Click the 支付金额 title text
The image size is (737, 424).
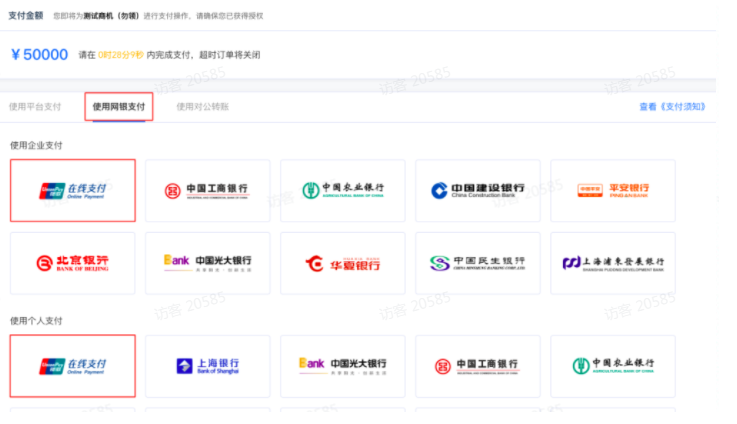pyautogui.click(x=26, y=16)
